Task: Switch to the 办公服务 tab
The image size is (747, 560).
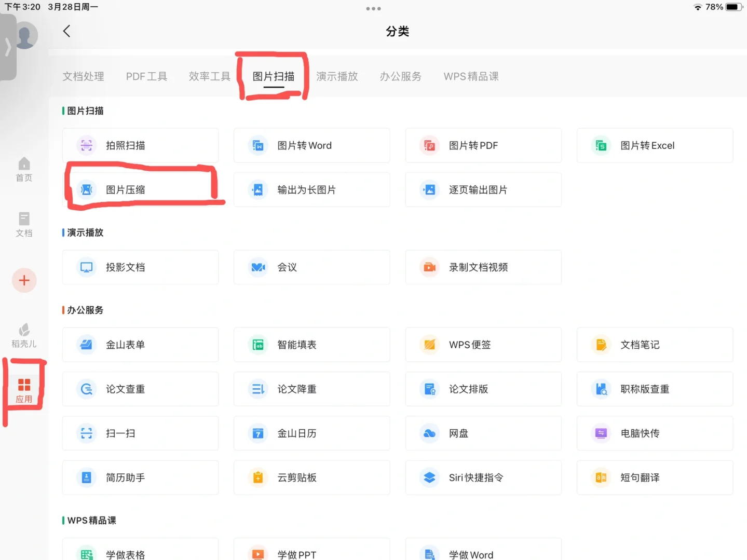Action: pos(400,76)
